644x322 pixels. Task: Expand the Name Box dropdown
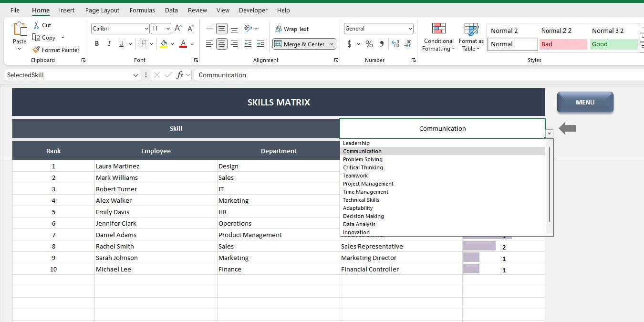[x=136, y=75]
